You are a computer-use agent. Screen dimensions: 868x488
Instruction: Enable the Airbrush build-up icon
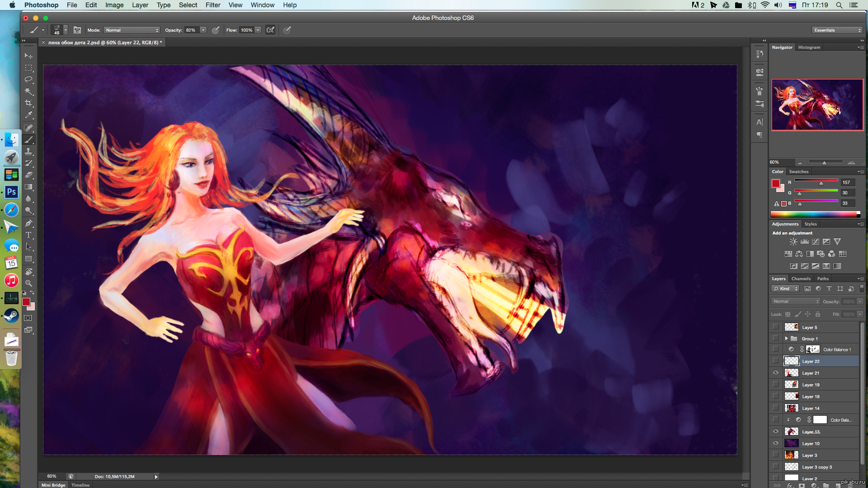(x=270, y=30)
